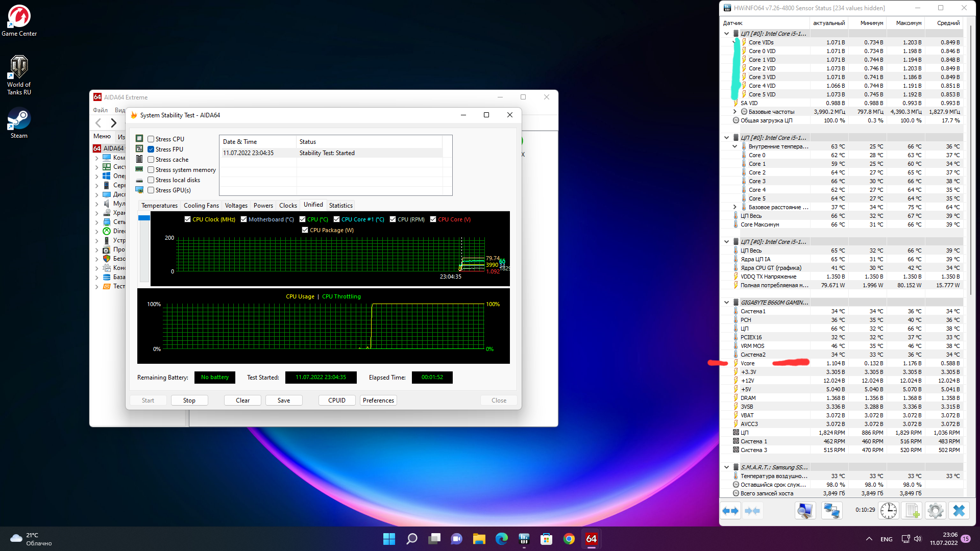Open the Temperatures tab
Screen dimensions: 980x551
[x=159, y=206]
